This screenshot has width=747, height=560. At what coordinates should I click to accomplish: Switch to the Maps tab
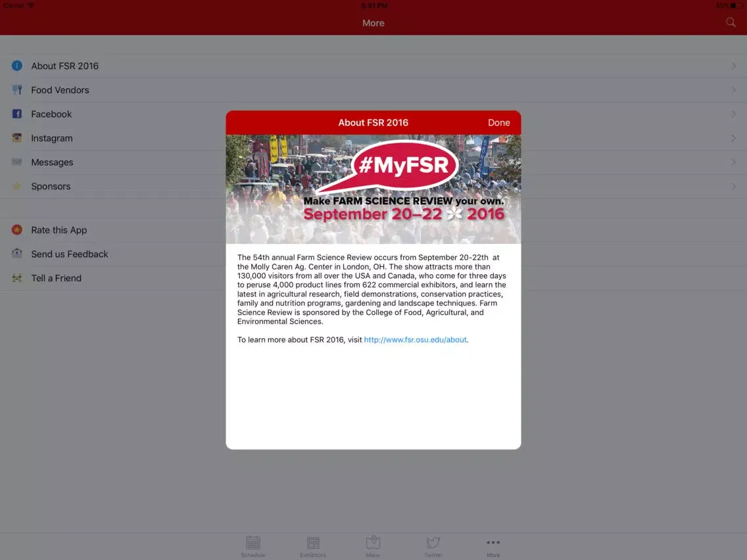click(373, 546)
